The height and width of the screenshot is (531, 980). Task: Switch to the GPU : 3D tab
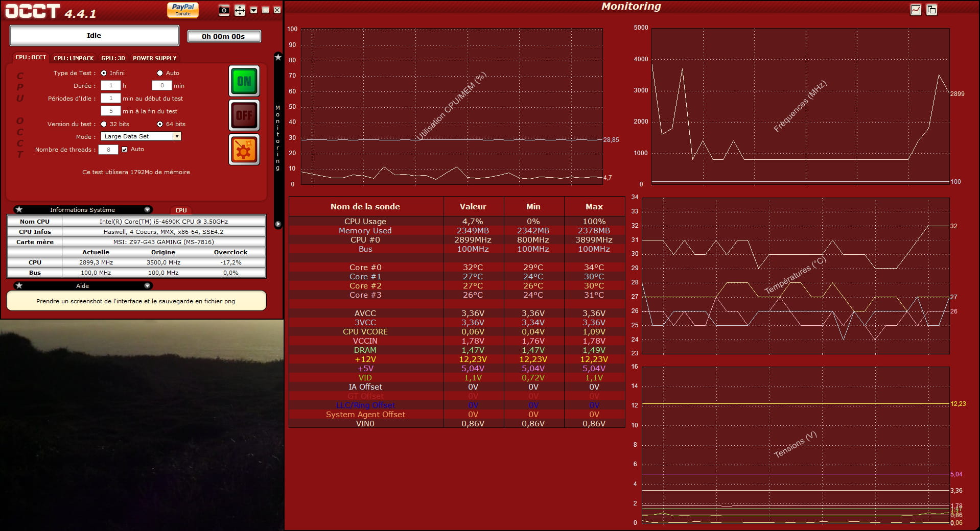(x=113, y=58)
